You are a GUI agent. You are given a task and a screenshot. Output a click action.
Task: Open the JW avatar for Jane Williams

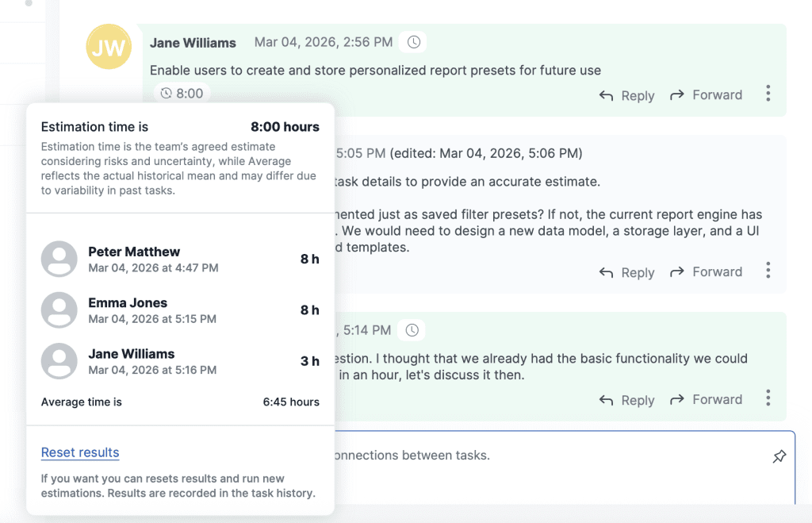[x=109, y=47]
